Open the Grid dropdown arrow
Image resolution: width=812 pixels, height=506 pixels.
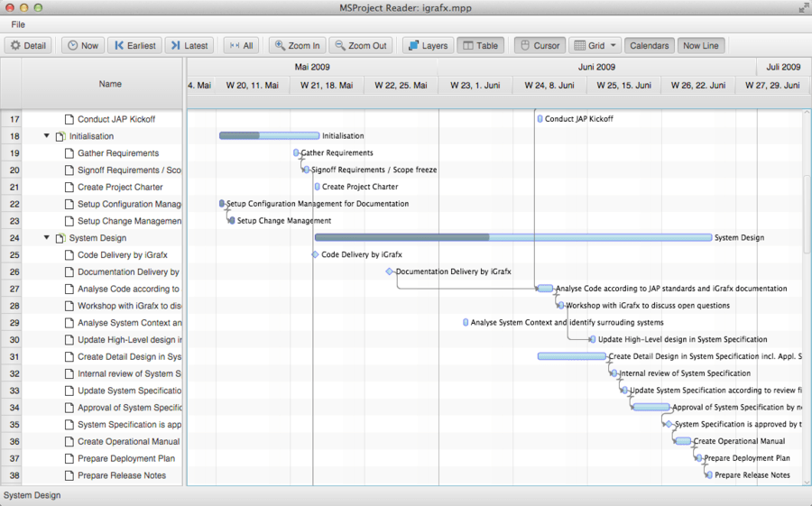(614, 45)
